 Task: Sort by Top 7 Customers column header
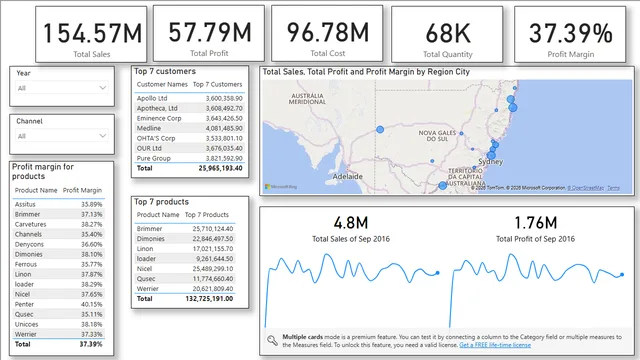[218, 84]
